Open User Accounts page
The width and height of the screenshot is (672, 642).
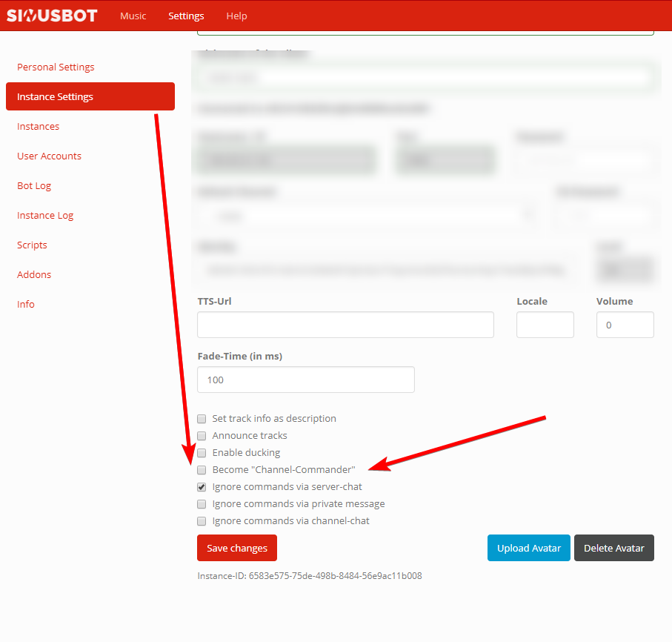tap(49, 156)
